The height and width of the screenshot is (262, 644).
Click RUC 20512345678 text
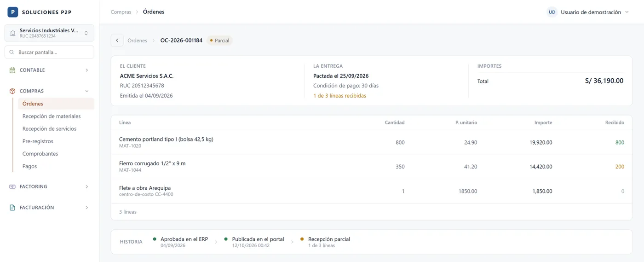142,86
